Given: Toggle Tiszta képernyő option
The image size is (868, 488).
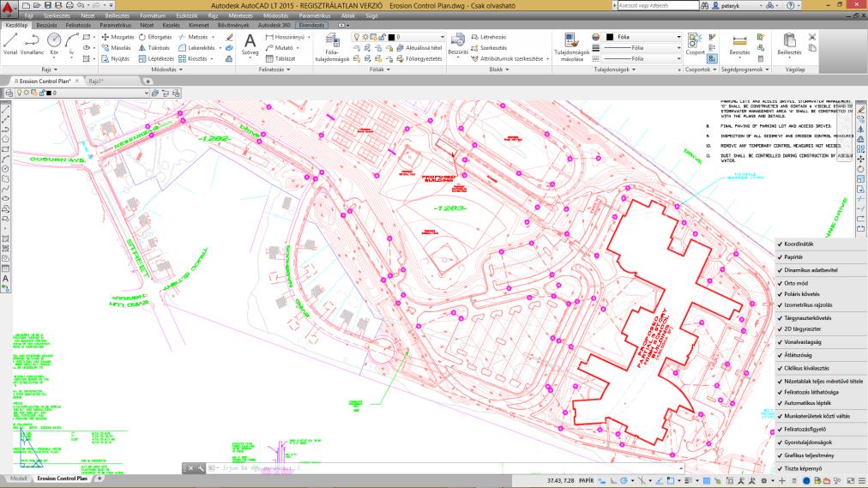Looking at the screenshot, I should (x=821, y=468).
